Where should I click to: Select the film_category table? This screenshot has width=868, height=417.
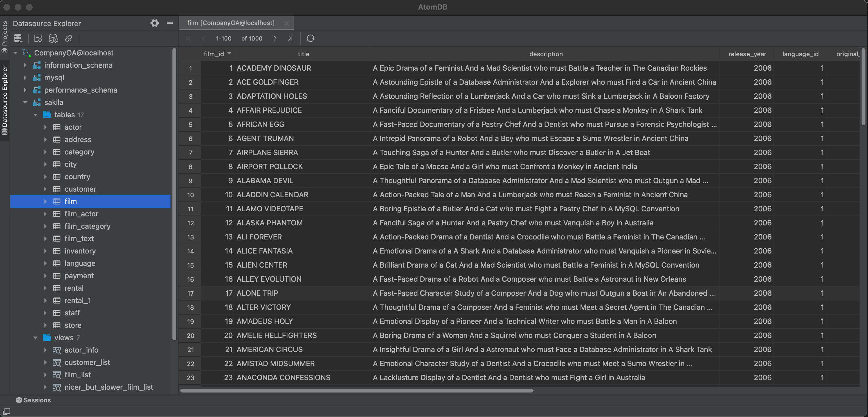87,226
